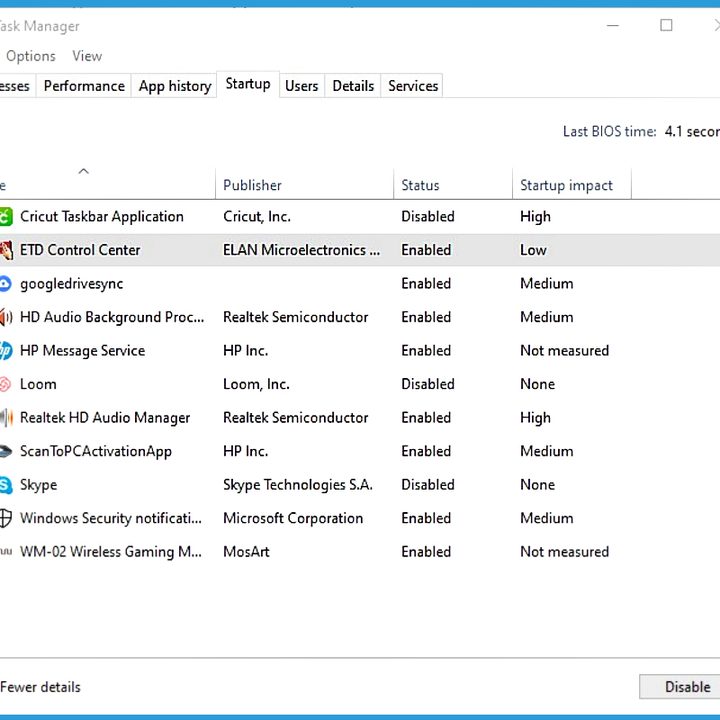Click Last BIOS time label
Image resolution: width=720 pixels, height=720 pixels.
[609, 132]
